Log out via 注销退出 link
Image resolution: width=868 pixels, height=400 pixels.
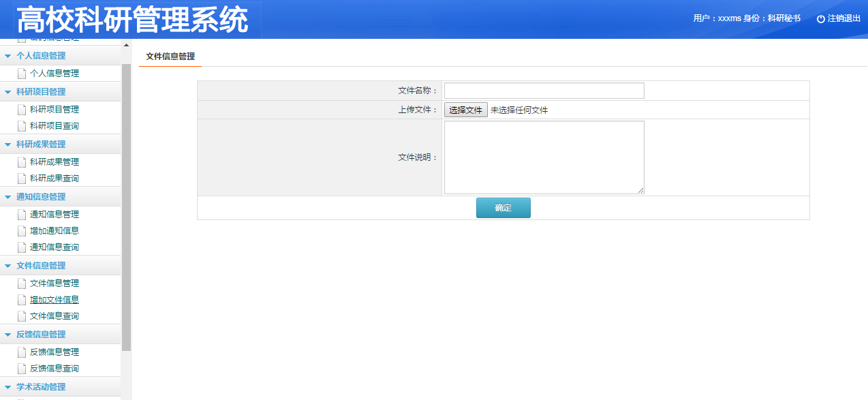pos(844,19)
